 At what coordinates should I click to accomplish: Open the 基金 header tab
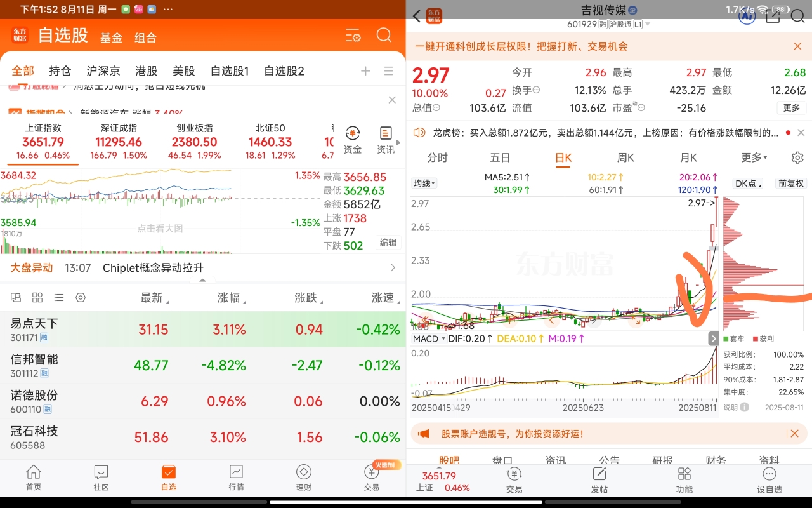click(111, 38)
